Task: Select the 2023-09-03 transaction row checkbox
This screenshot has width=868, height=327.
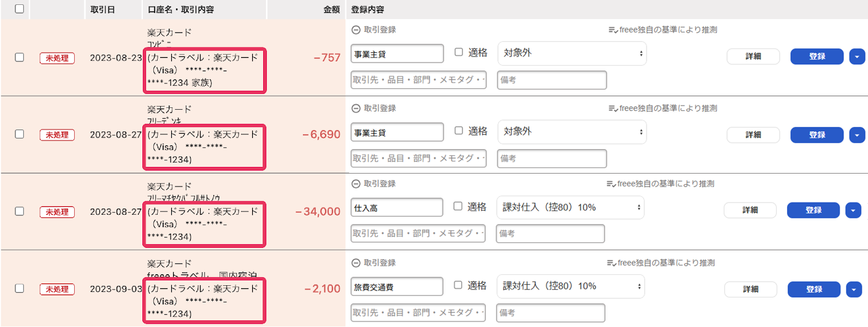Action: (19, 288)
